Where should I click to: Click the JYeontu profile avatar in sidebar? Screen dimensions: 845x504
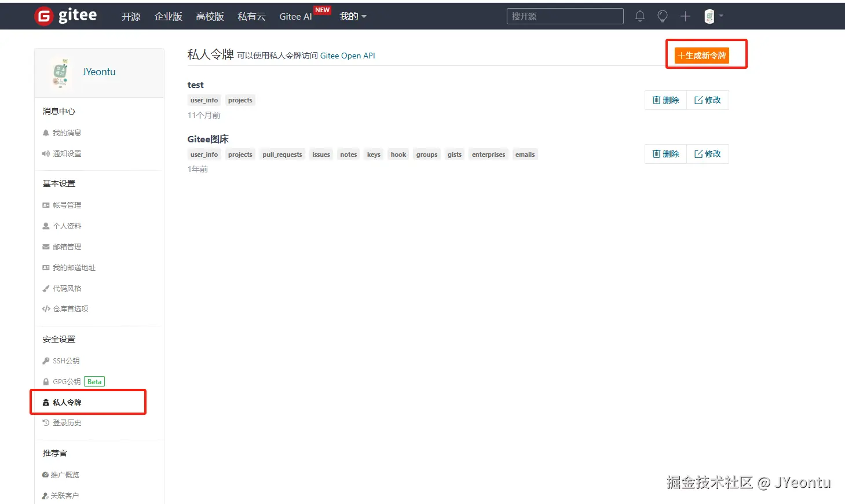[x=61, y=72]
